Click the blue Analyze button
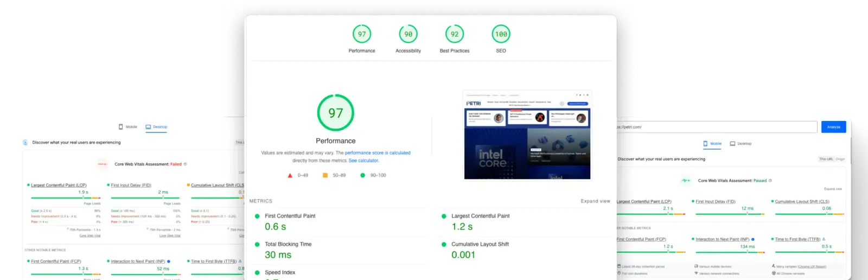This screenshot has width=868, height=280. click(834, 127)
